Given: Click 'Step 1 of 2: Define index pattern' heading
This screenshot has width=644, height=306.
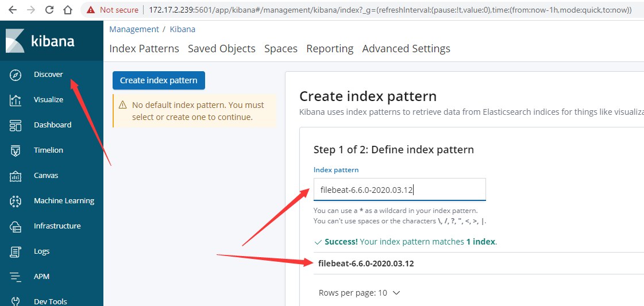Looking at the screenshot, I should (x=394, y=149).
